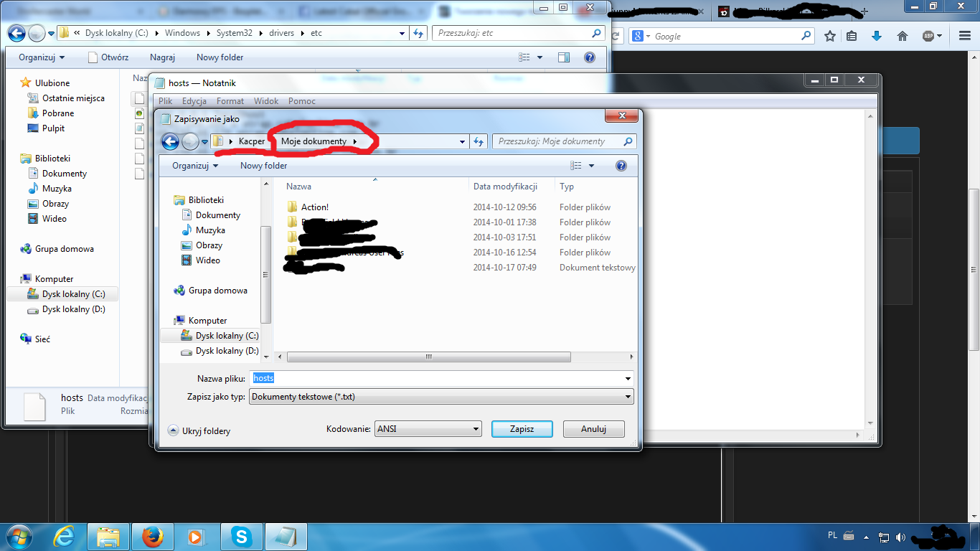Viewport: 980px width, 551px height.
Task: Open the Plik menu in Notatnik
Action: tap(166, 101)
